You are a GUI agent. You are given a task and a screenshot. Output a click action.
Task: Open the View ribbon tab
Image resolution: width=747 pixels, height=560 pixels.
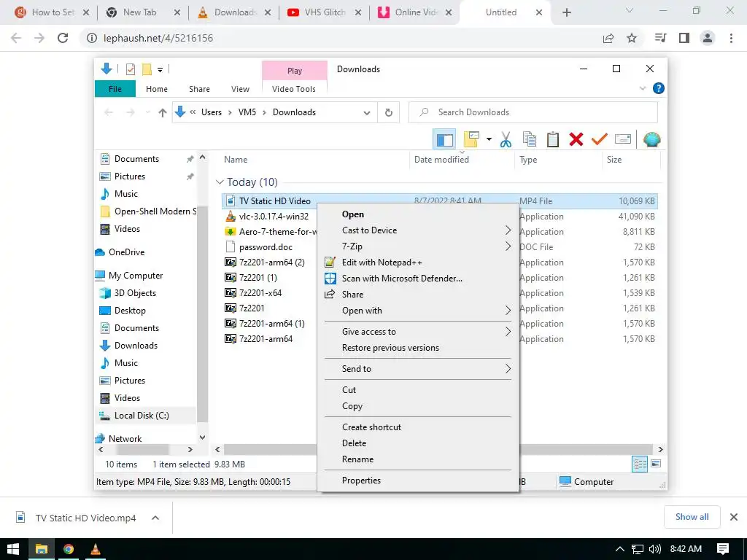[x=240, y=89]
